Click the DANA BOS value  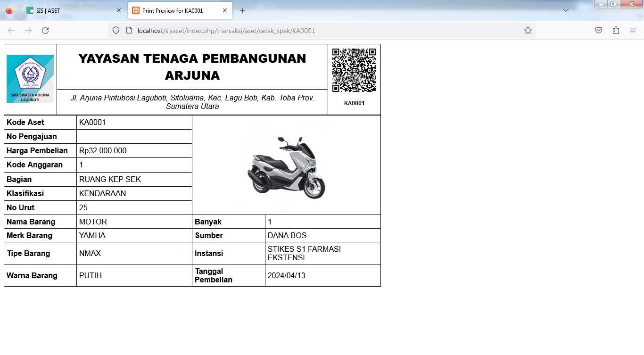tap(287, 236)
